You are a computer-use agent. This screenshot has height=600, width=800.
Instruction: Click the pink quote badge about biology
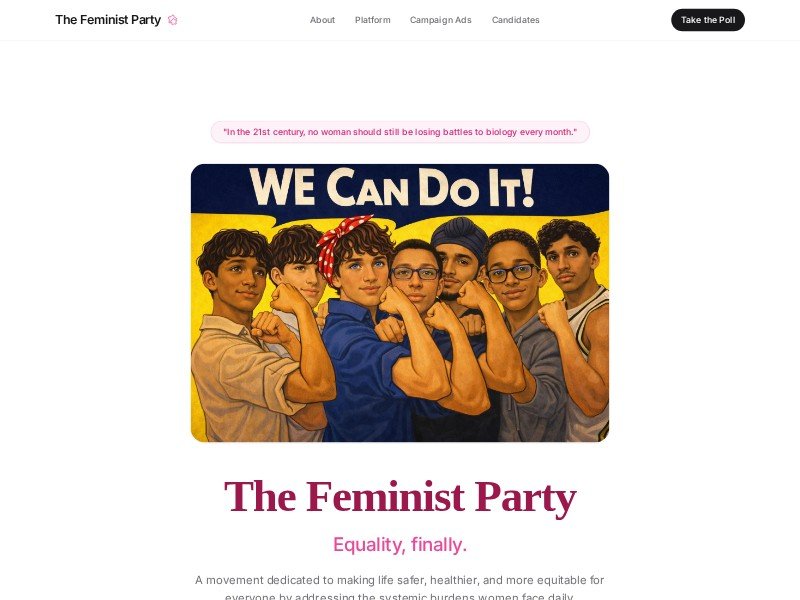[399, 132]
